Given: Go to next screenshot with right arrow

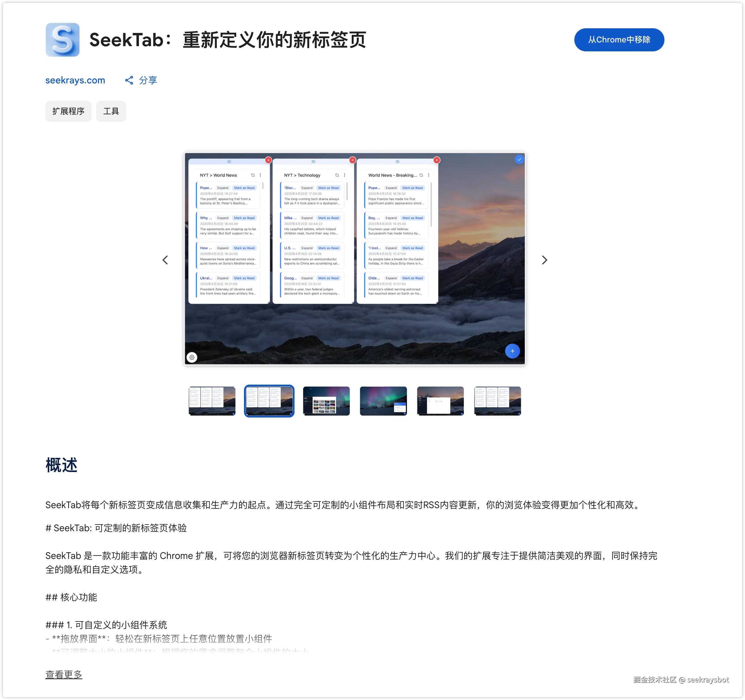Looking at the screenshot, I should [545, 260].
